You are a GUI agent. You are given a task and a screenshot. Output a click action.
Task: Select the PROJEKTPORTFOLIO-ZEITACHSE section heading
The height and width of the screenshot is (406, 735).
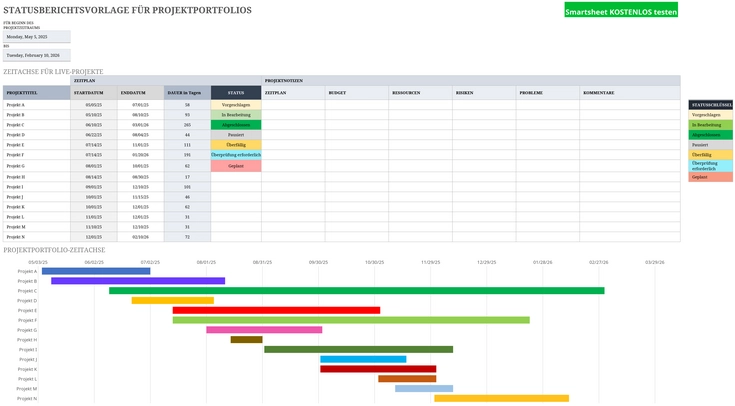coord(54,250)
